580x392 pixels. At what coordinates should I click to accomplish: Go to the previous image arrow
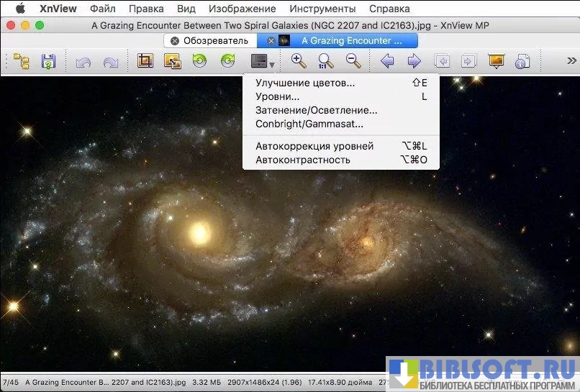click(x=387, y=62)
